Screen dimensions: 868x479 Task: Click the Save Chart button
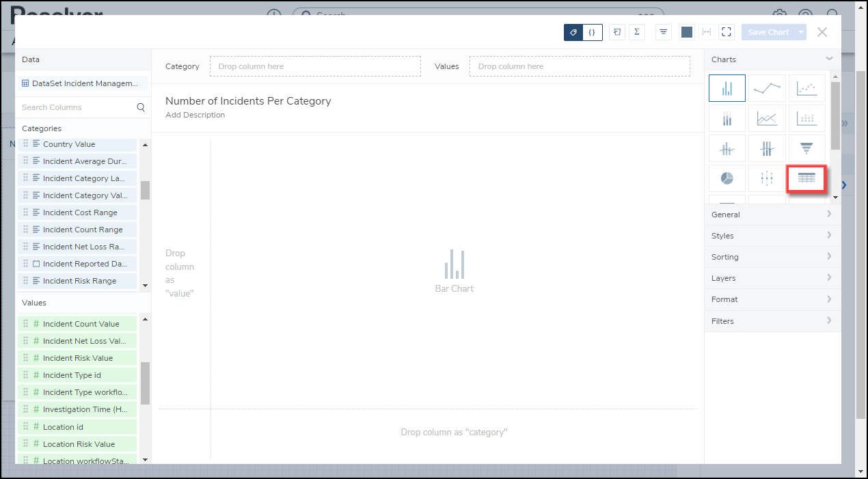[x=768, y=32]
